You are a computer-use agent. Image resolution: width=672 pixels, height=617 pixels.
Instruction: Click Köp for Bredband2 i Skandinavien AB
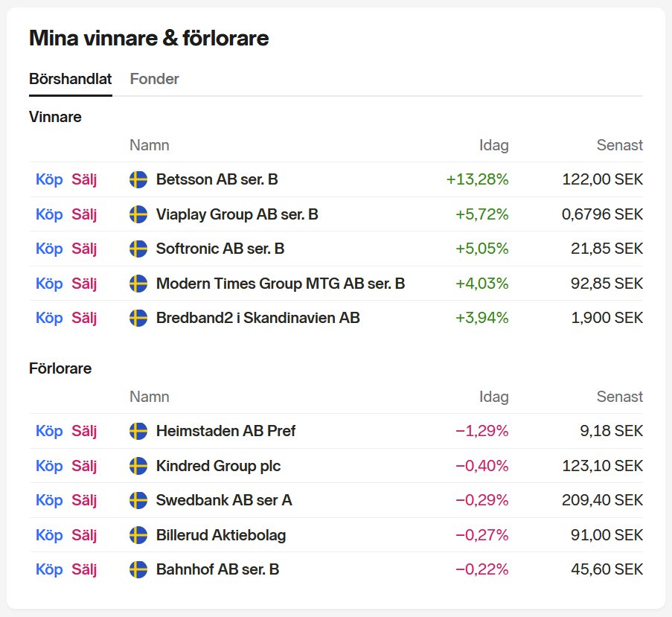click(49, 318)
